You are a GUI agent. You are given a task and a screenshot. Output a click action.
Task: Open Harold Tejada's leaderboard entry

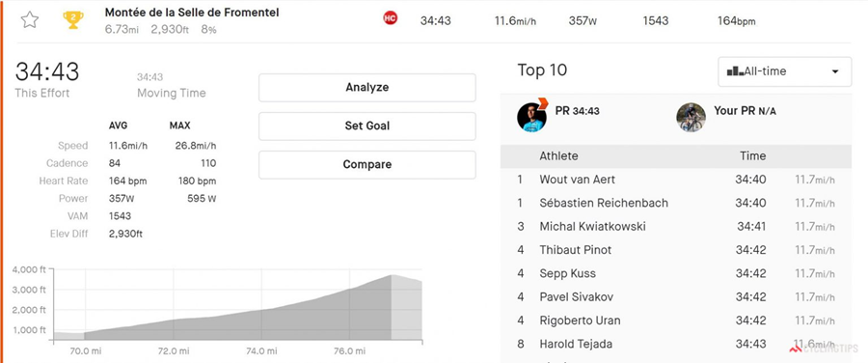pyautogui.click(x=675, y=344)
